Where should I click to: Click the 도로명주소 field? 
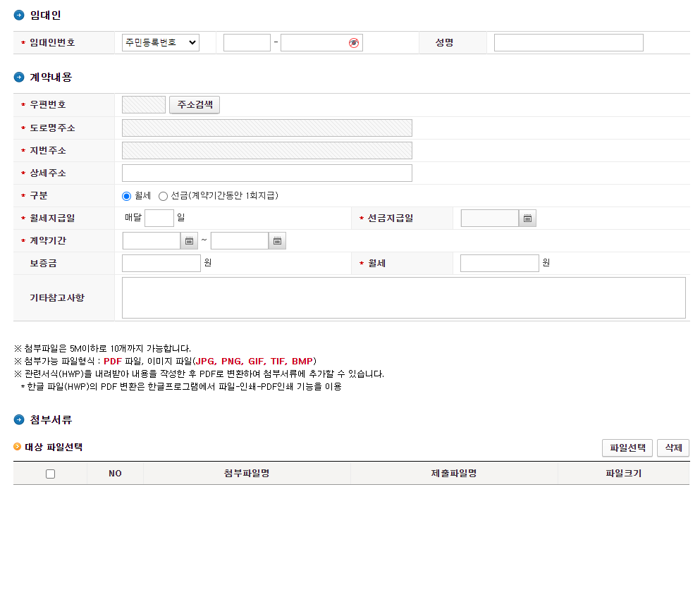(x=267, y=128)
